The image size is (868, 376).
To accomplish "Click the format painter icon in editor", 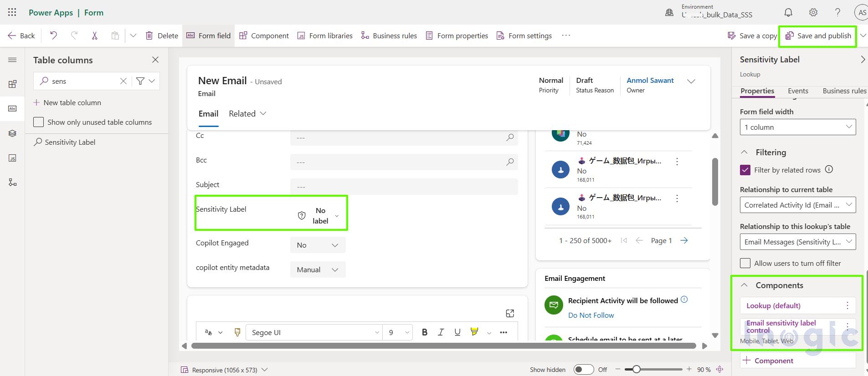I will tap(237, 332).
